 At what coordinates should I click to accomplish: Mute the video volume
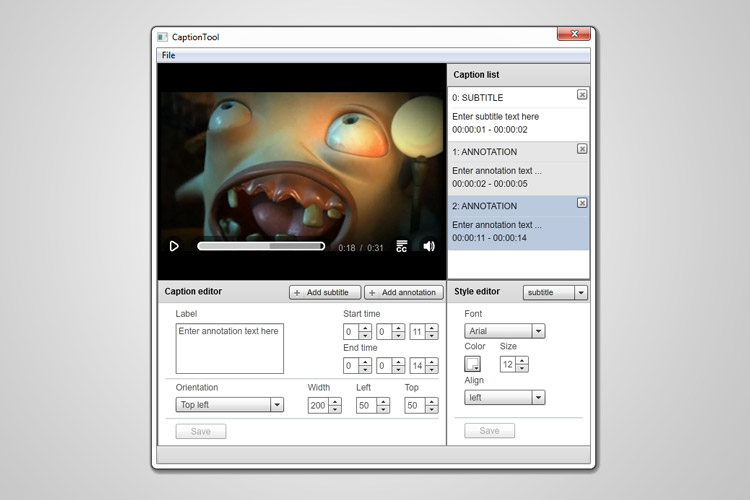(429, 246)
